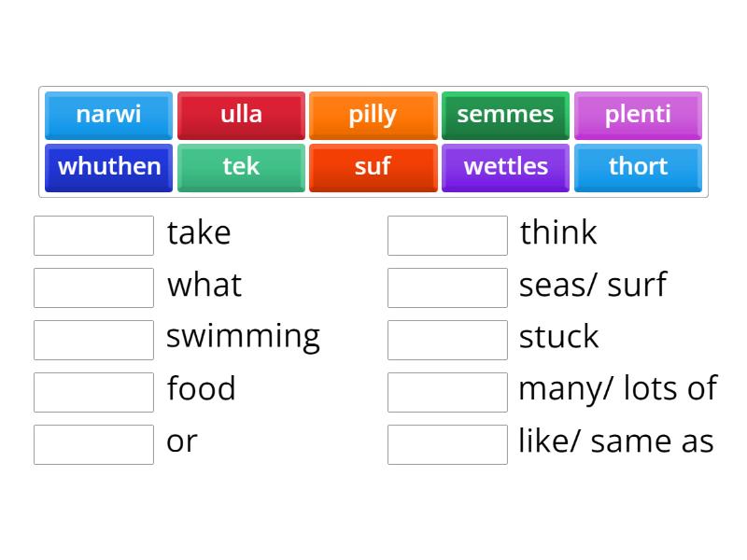747x560 pixels.
Task: Click the 'narwi' word tile
Action: click(108, 115)
